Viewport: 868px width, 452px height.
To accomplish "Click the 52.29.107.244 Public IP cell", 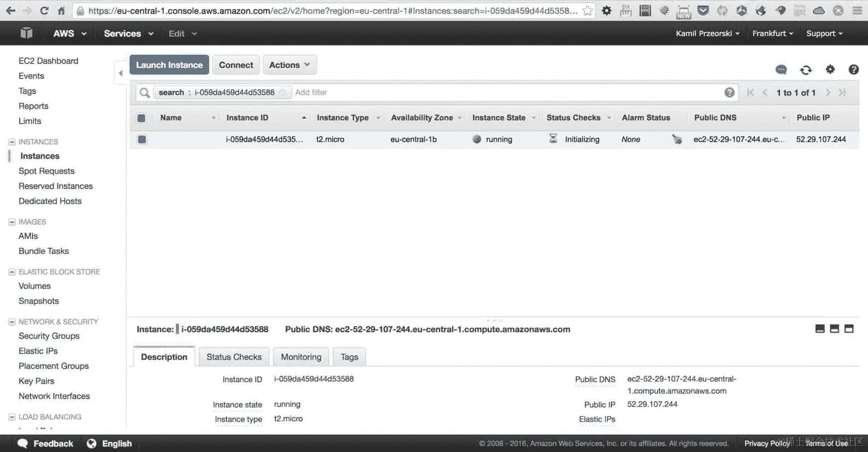I will click(821, 140).
